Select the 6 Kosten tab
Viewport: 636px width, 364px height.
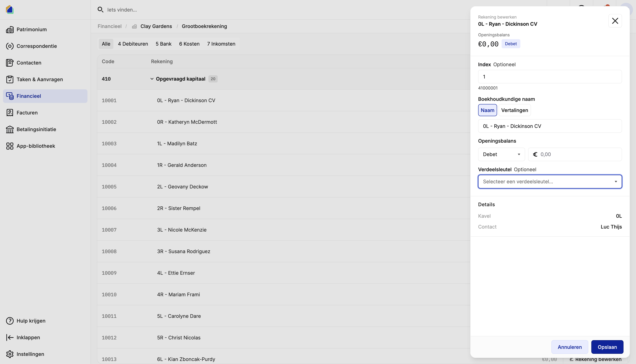click(189, 44)
